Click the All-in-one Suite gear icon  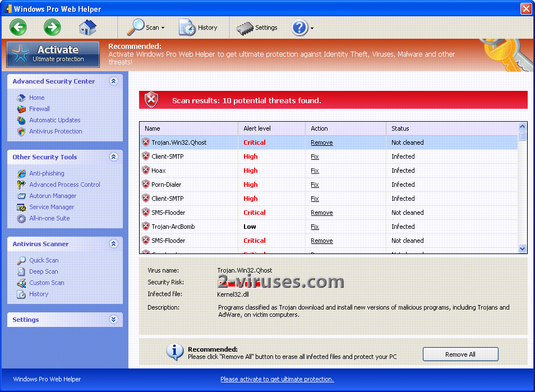21,219
